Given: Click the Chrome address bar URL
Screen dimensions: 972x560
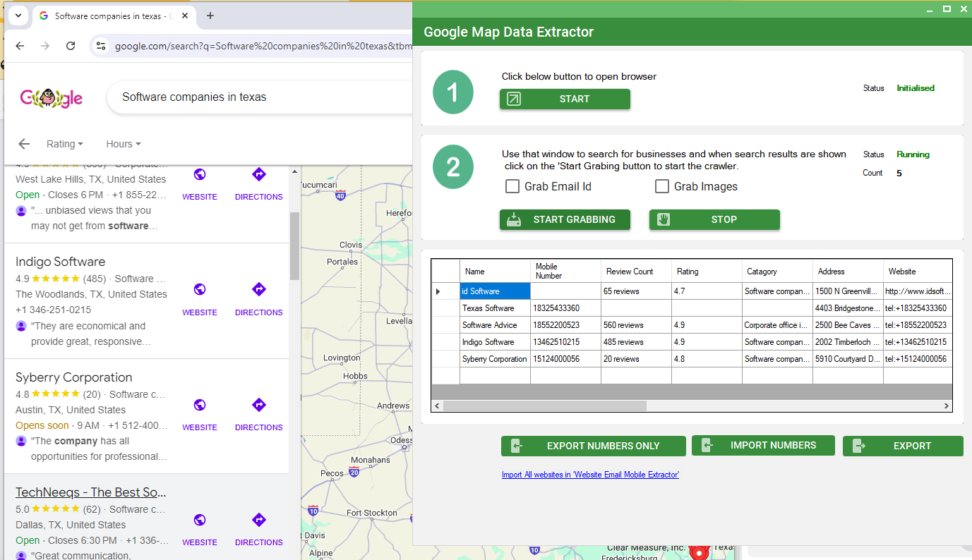Looking at the screenshot, I should [x=263, y=46].
